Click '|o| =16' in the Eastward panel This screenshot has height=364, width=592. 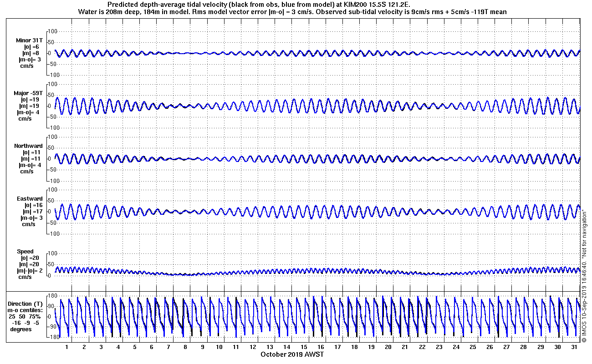[33, 205]
